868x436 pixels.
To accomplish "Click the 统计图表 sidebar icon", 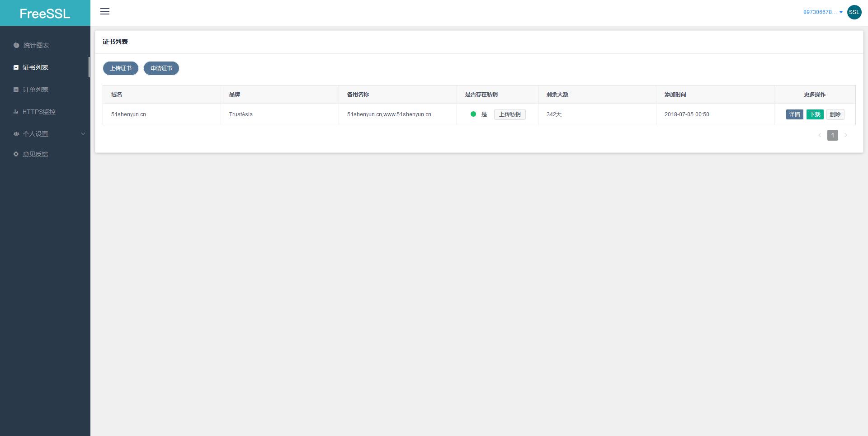I will tap(16, 45).
